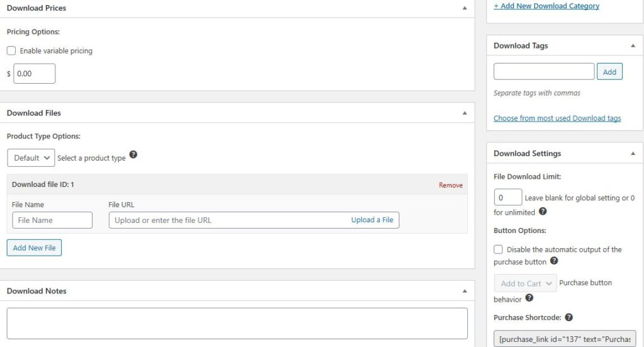Click help icon beside File Download Limit hint

pyautogui.click(x=543, y=212)
